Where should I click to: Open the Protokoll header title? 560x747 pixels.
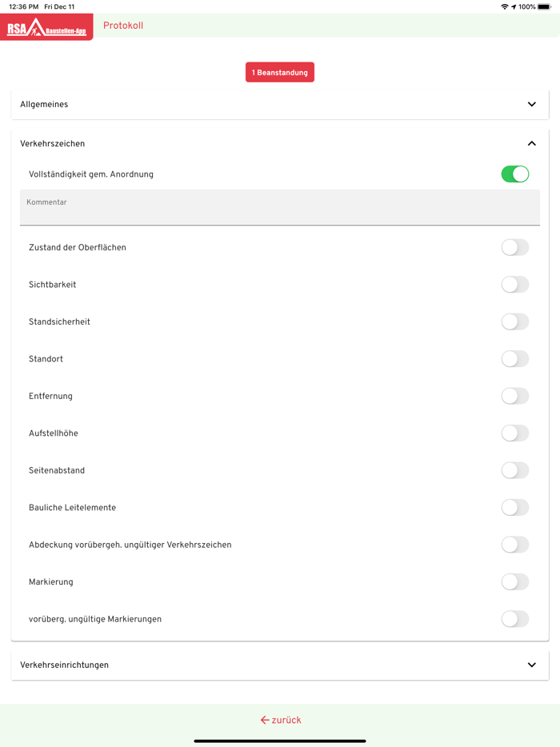coord(123,26)
